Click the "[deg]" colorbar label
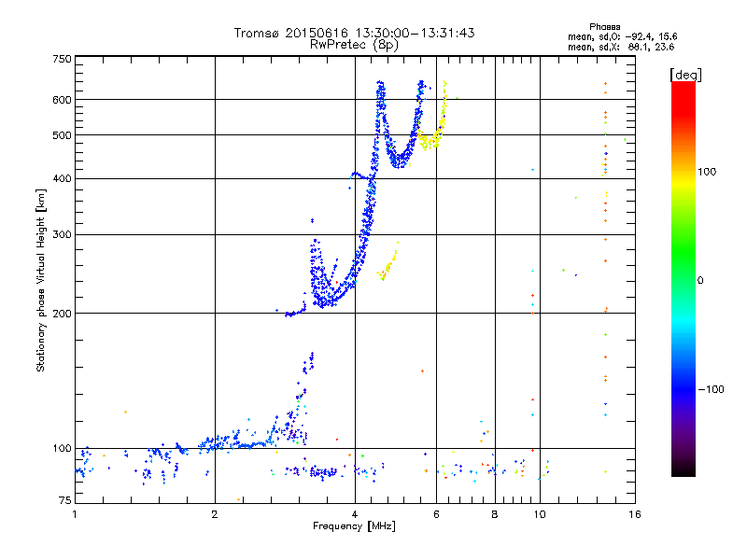This screenshot has height=560, width=747. tap(685, 75)
